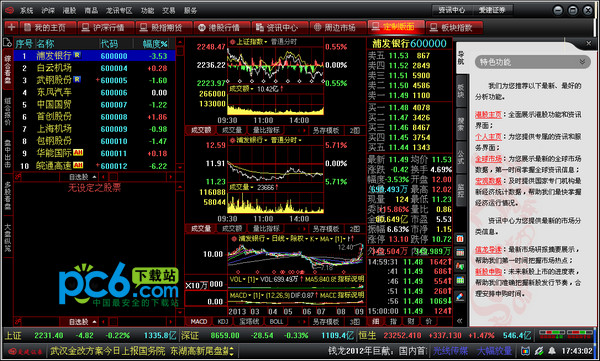Open the 新股申购 link

tap(488, 271)
